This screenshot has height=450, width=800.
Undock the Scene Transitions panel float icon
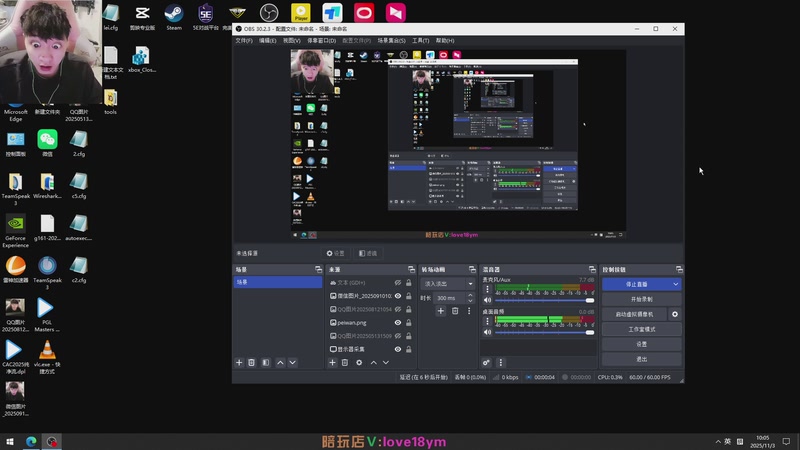(472, 269)
